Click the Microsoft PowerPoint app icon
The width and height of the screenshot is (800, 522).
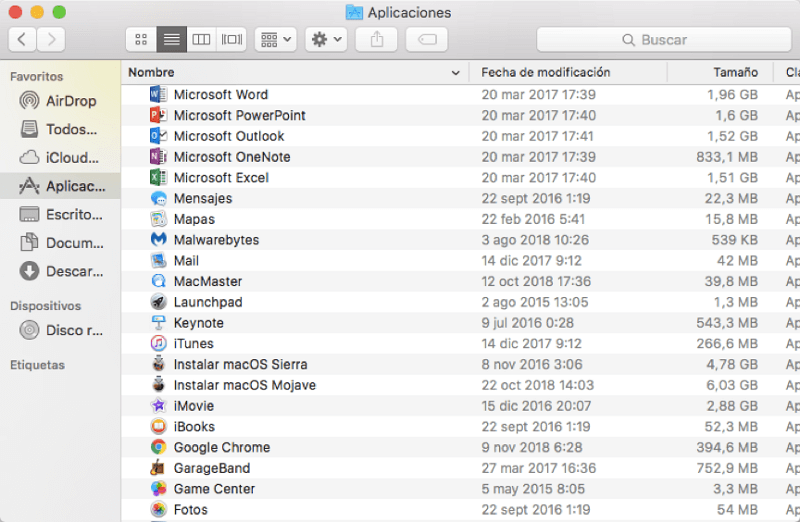tap(158, 115)
